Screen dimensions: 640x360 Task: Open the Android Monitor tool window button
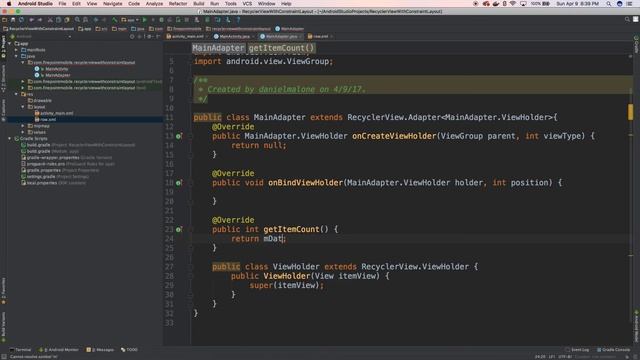click(x=58, y=350)
